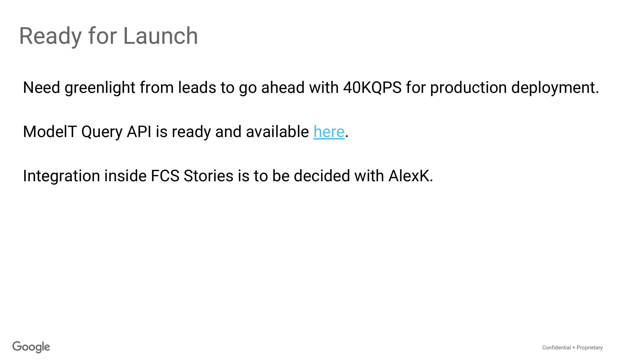Click the word "40KQPS" in first line
Image resolution: width=644 pixels, height=362 pixels.
[372, 87]
